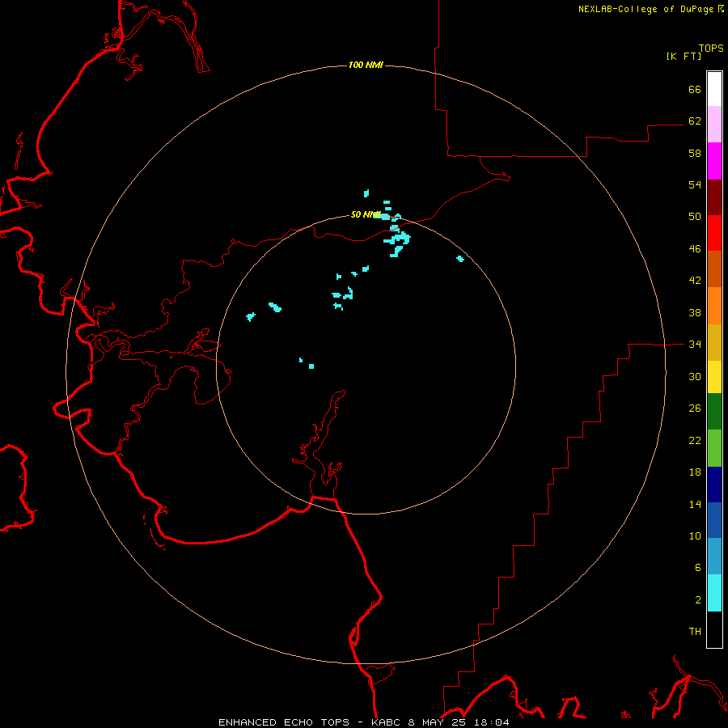Click the 38 legend value
The height and width of the screenshot is (728, 728).
[x=695, y=312]
